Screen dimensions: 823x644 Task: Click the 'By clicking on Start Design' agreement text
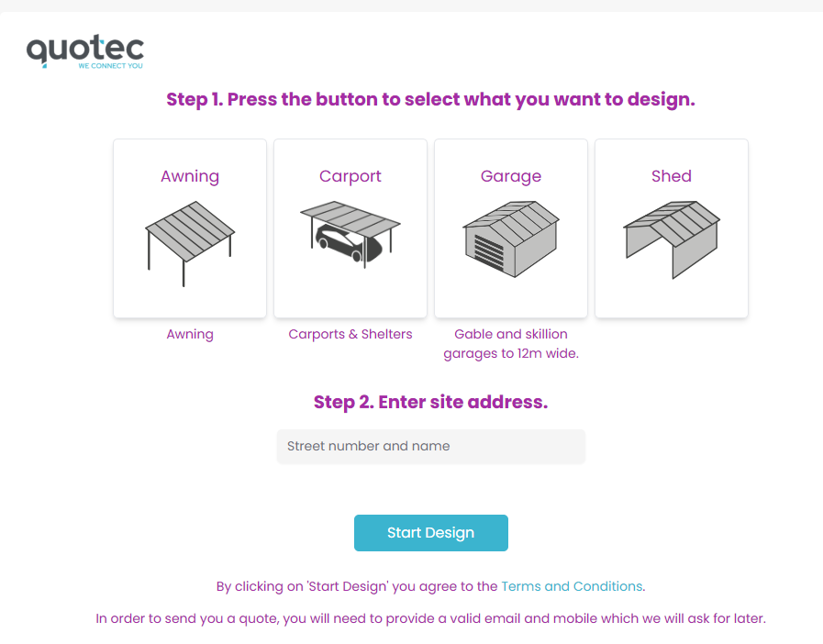pyautogui.click(x=357, y=586)
